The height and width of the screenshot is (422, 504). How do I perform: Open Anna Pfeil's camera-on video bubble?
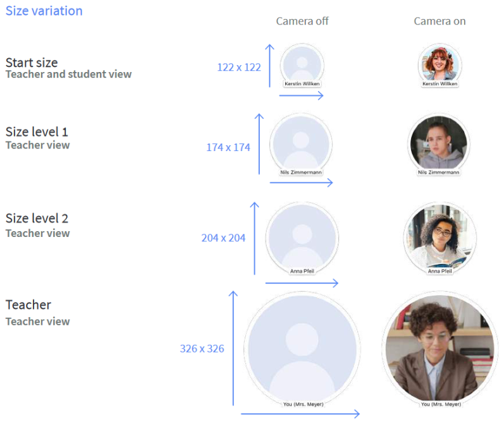[440, 238]
